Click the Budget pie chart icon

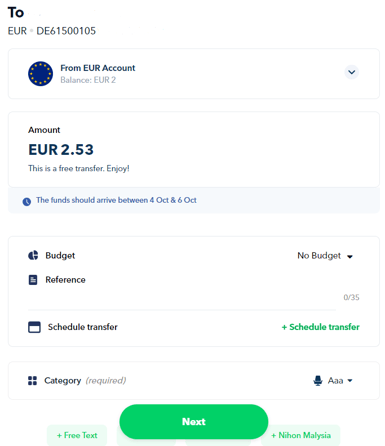point(33,255)
